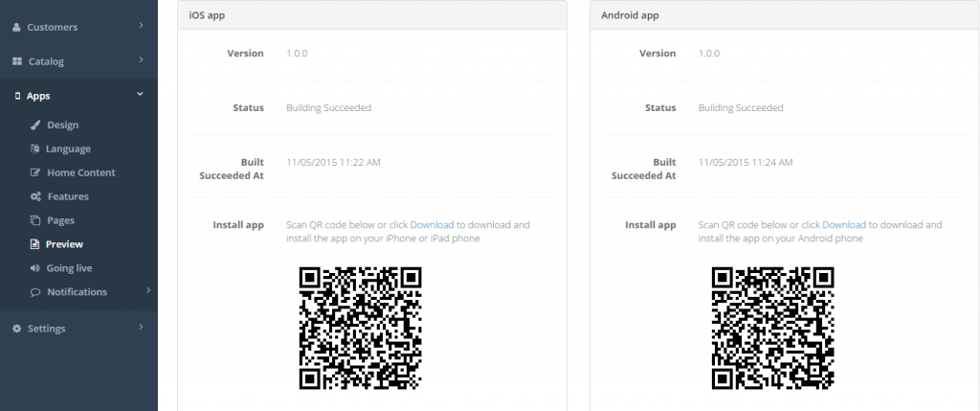This screenshot has width=980, height=411.
Task: Click the Preview document icon
Action: pyautogui.click(x=35, y=244)
